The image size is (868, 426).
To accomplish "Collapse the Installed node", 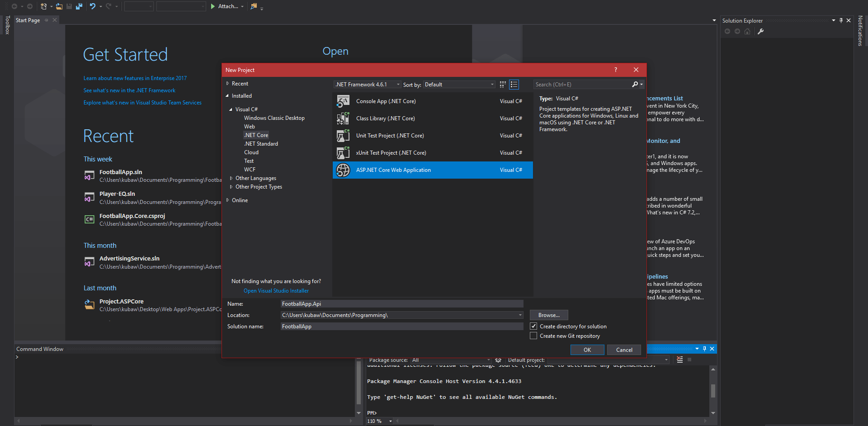I will pyautogui.click(x=227, y=95).
